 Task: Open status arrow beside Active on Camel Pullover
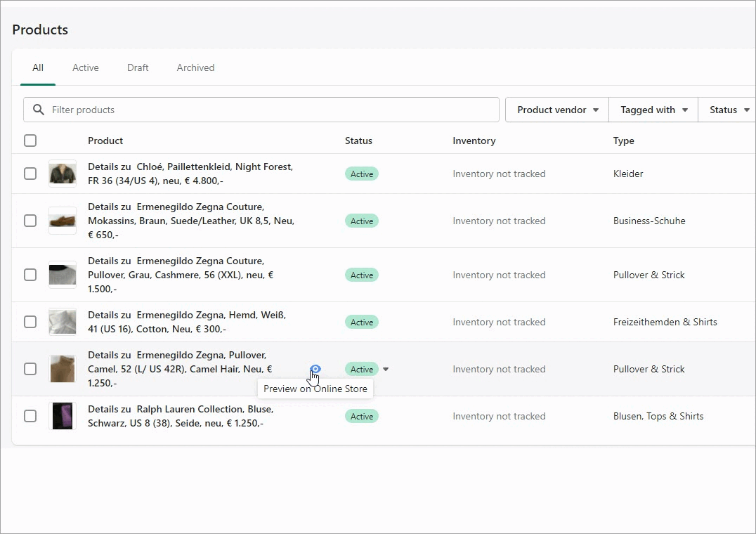pyautogui.click(x=386, y=369)
